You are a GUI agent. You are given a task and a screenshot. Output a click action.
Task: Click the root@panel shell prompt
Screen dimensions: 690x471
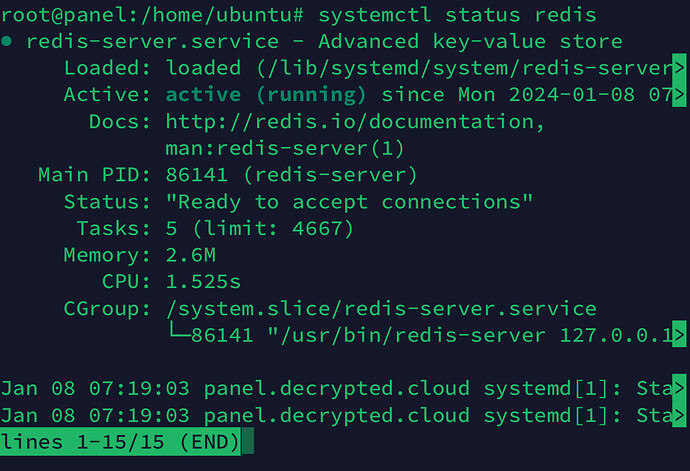point(65,15)
